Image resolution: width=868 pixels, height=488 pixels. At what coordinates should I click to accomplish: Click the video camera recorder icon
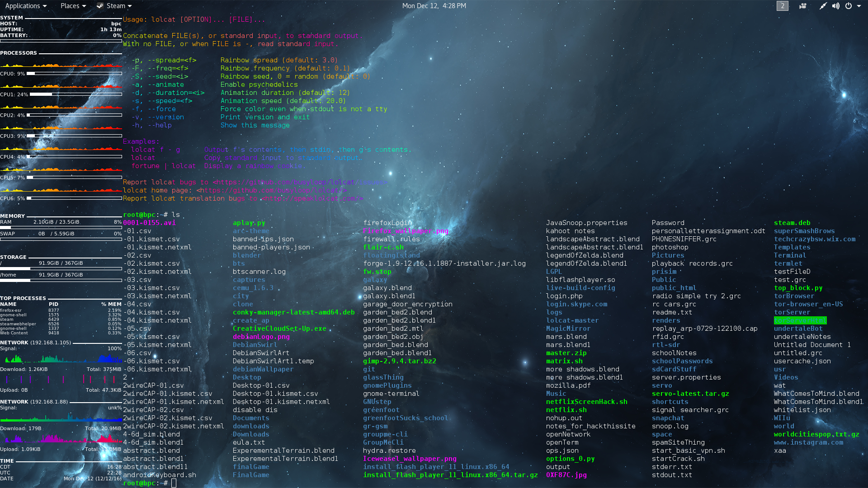coord(803,6)
